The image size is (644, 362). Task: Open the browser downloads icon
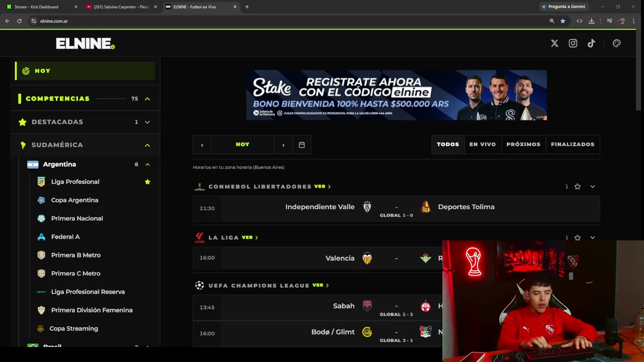coord(592,21)
